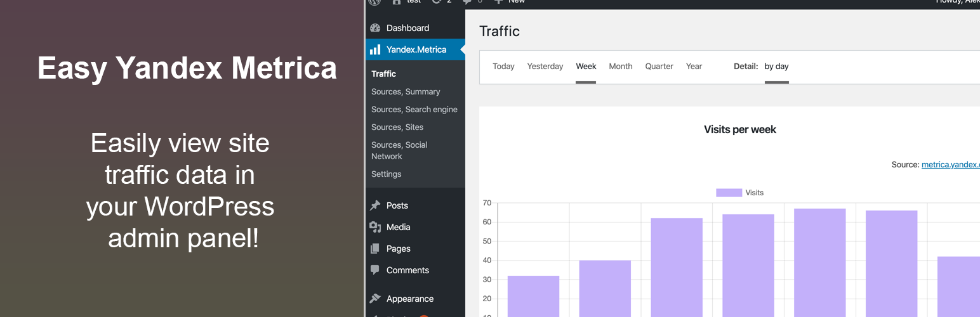980x317 pixels.
Task: Open Traffic submenu item
Action: [383, 74]
